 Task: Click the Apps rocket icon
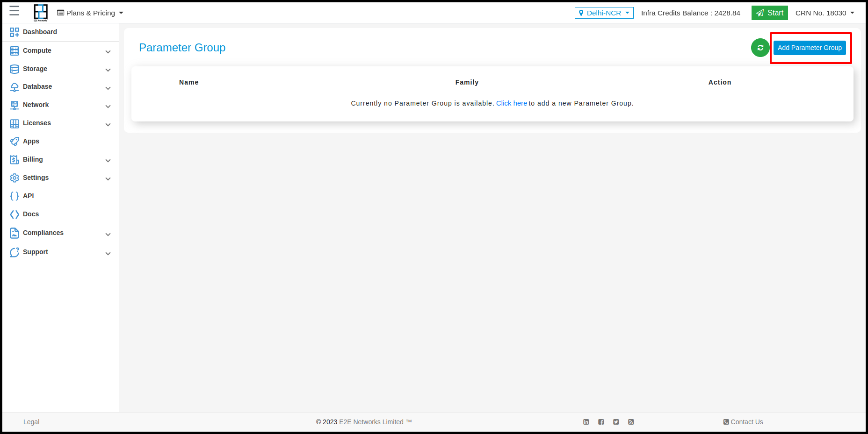pos(14,142)
